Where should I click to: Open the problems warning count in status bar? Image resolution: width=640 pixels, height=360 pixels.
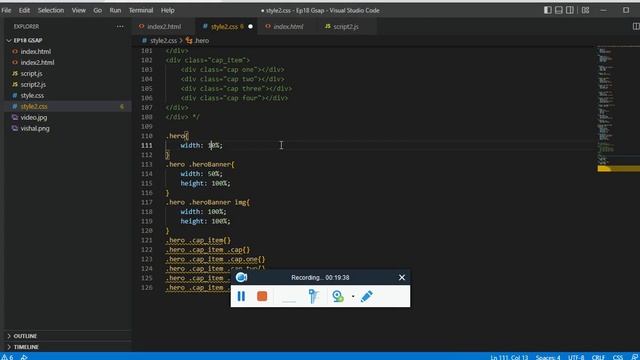[x=7, y=357]
